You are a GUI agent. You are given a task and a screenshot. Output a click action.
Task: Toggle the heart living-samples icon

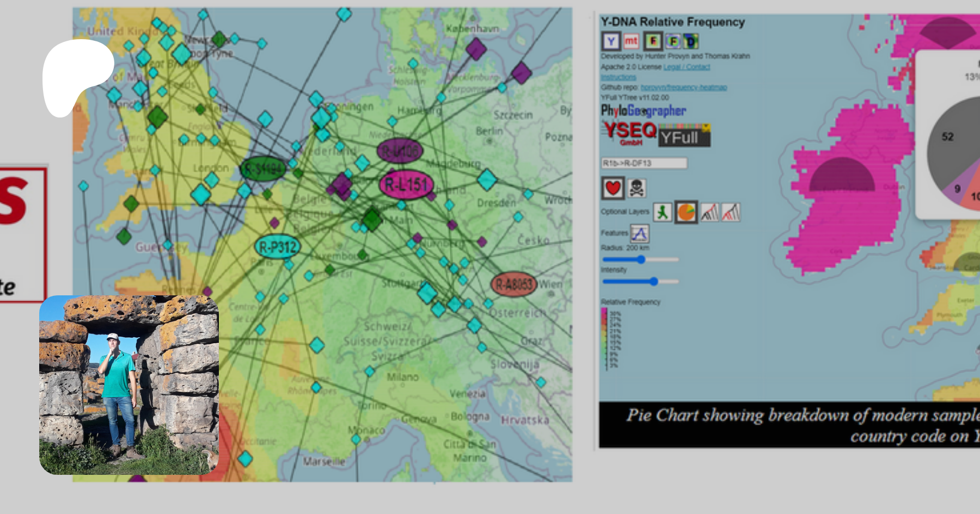click(613, 188)
